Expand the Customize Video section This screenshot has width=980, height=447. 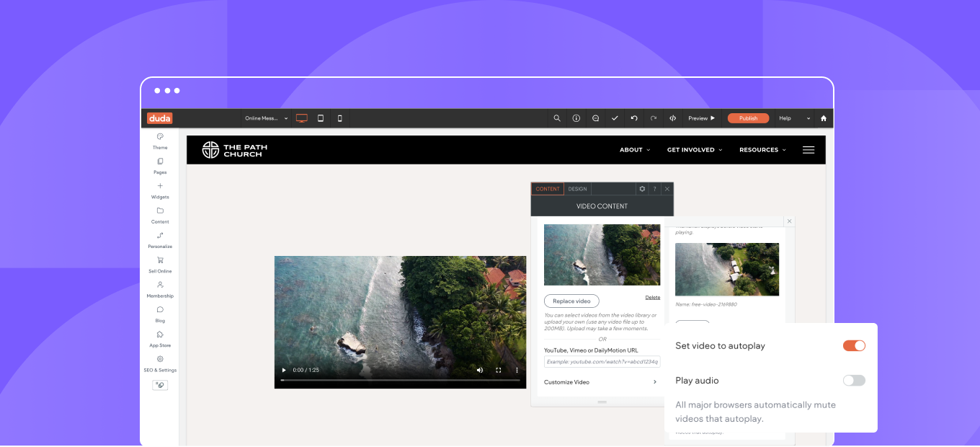601,382
